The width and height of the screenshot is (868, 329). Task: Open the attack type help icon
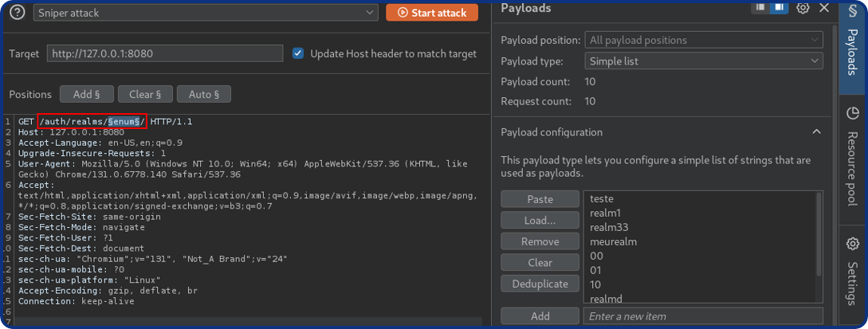(x=17, y=13)
